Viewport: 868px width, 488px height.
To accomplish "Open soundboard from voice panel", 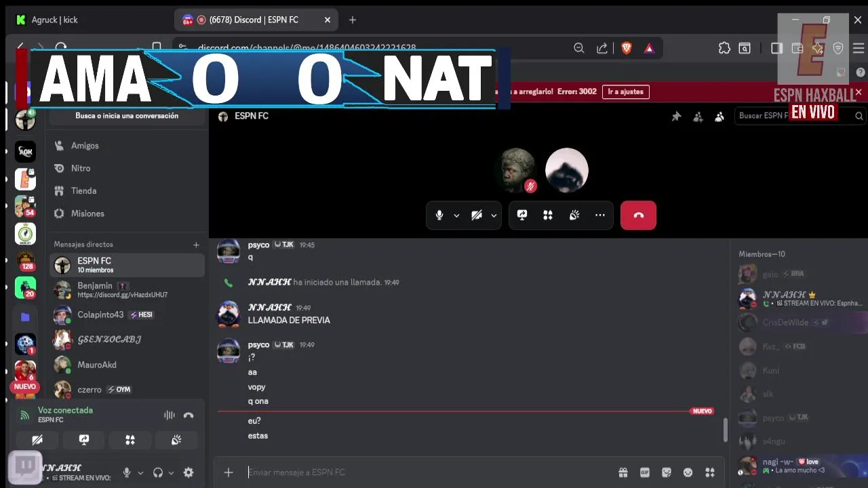I will 176,440.
